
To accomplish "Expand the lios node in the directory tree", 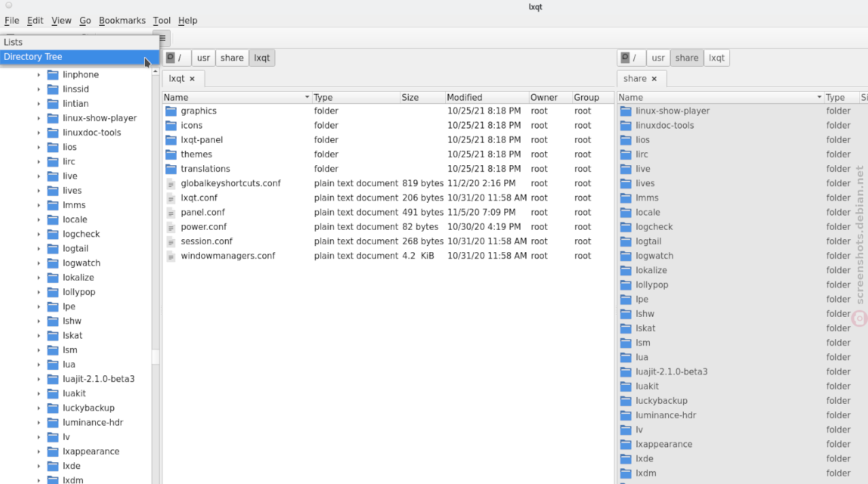I will (x=39, y=148).
